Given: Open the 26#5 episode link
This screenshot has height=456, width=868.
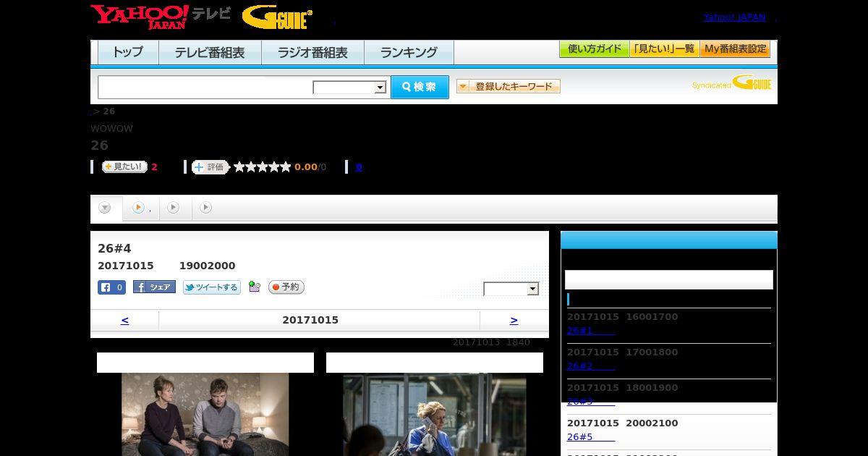Looking at the screenshot, I should 591,437.
